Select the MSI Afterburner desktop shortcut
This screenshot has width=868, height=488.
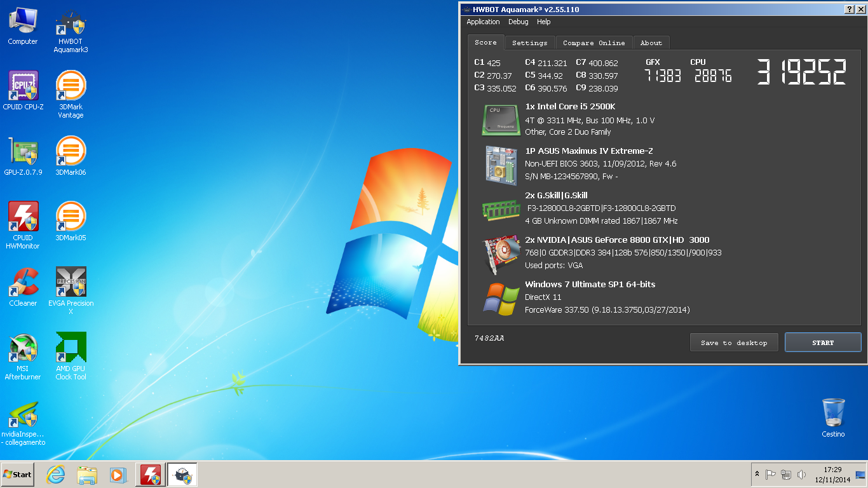(x=24, y=356)
